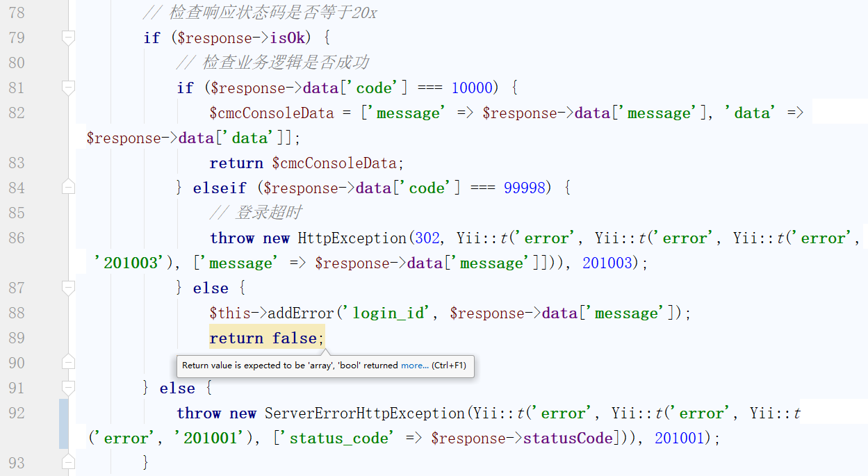The width and height of the screenshot is (868, 476).
Task: Click 'ServerErrorHttpException' class name
Action: (x=365, y=413)
